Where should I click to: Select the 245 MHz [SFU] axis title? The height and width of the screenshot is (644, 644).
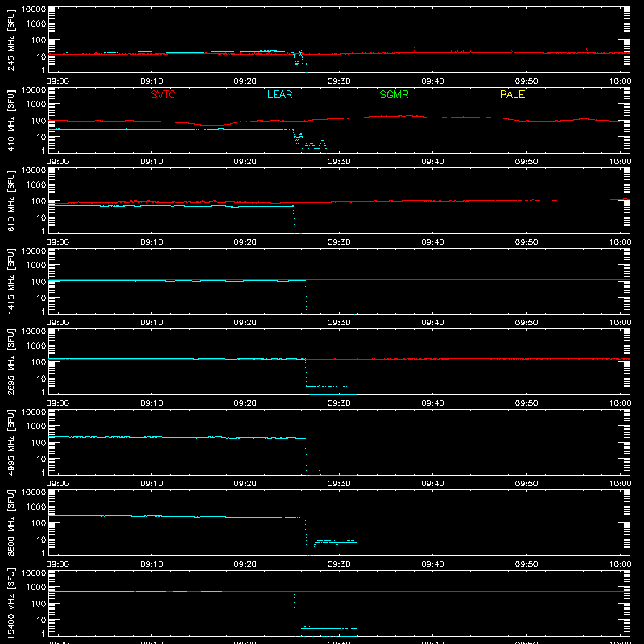10,39
